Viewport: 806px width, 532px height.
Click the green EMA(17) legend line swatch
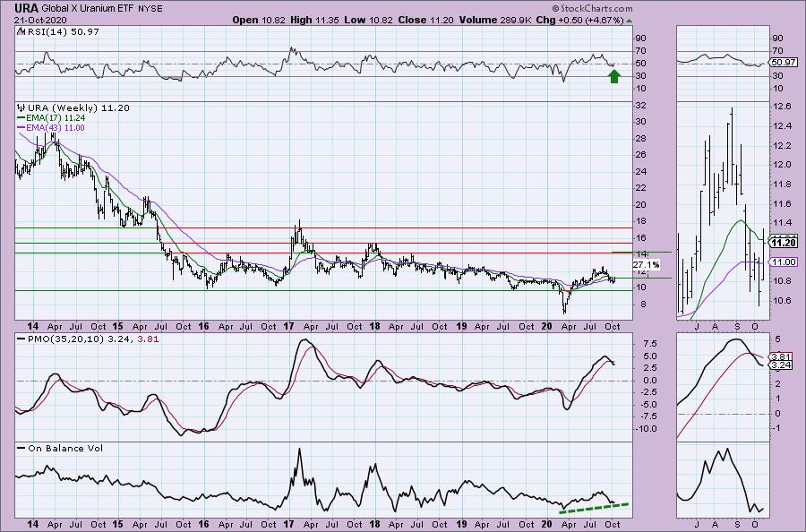pyautogui.click(x=21, y=117)
